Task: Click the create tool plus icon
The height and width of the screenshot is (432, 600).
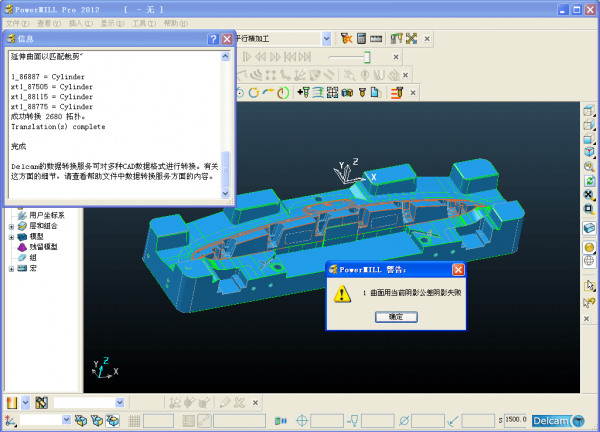Action: point(303,92)
